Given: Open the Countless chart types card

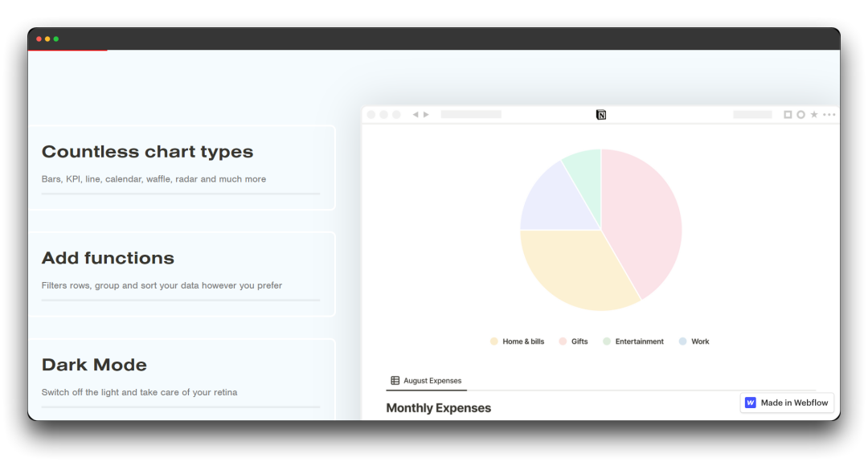Looking at the screenshot, I should [182, 168].
